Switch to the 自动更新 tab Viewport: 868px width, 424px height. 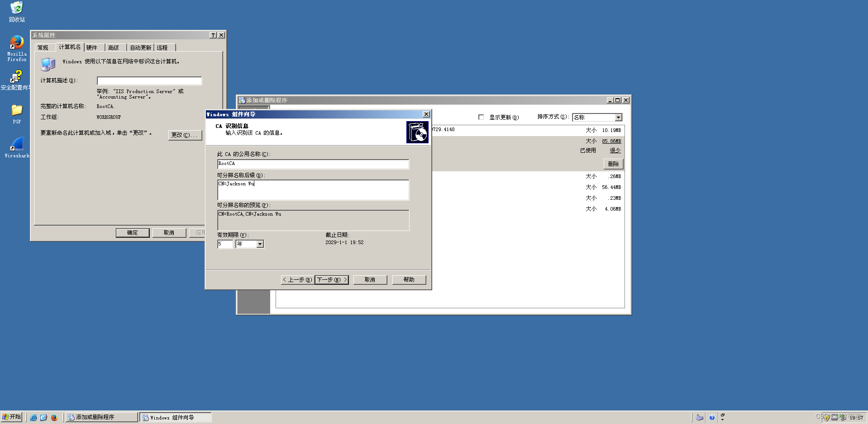click(141, 47)
